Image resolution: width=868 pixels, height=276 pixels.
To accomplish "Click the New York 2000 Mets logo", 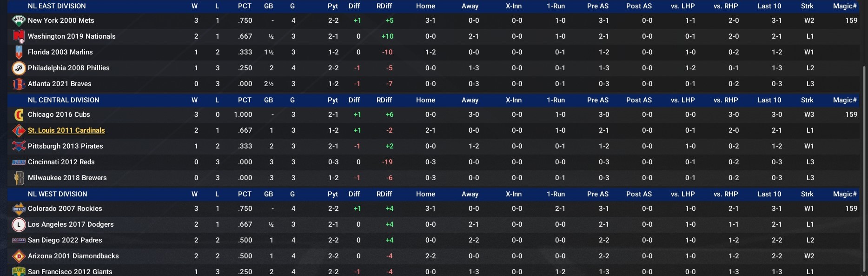I will 19,20.
